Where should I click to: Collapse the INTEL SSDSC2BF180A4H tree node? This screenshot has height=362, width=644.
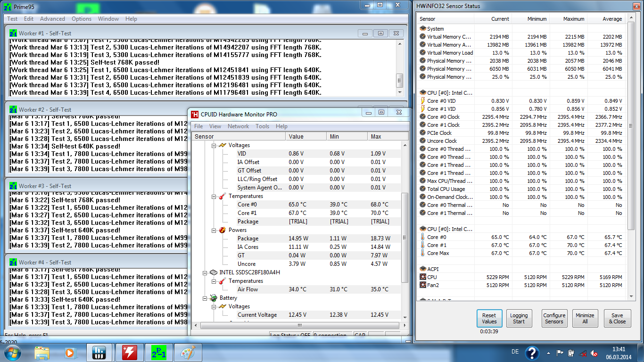(205, 272)
